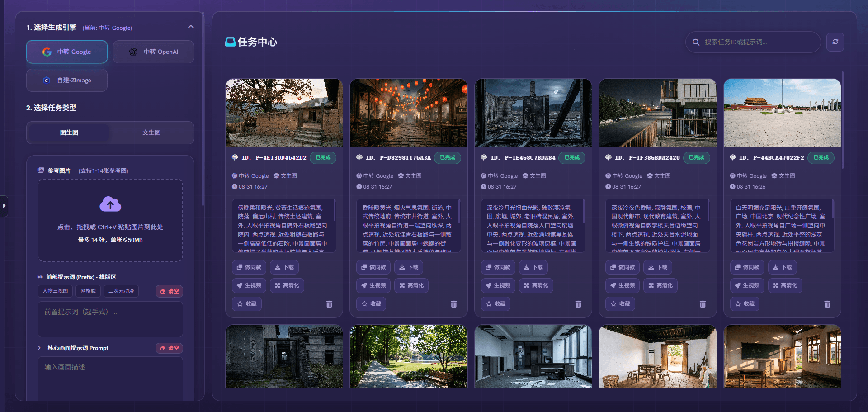868x412 pixels.
Task: Generate video from task P-1E468C7BDA84
Action: click(x=498, y=285)
